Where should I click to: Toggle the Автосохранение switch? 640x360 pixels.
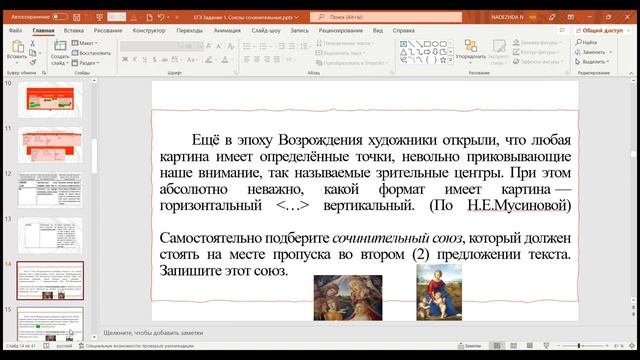60,17
